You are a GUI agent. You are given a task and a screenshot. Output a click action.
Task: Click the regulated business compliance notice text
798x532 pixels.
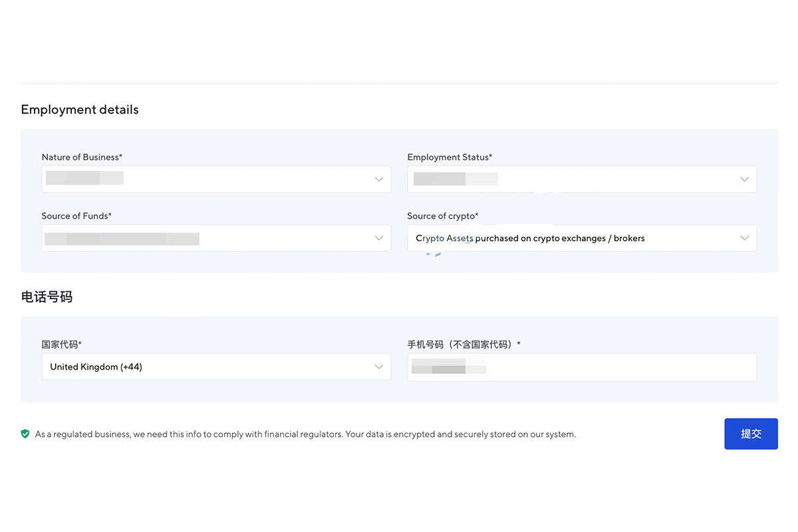coord(305,434)
